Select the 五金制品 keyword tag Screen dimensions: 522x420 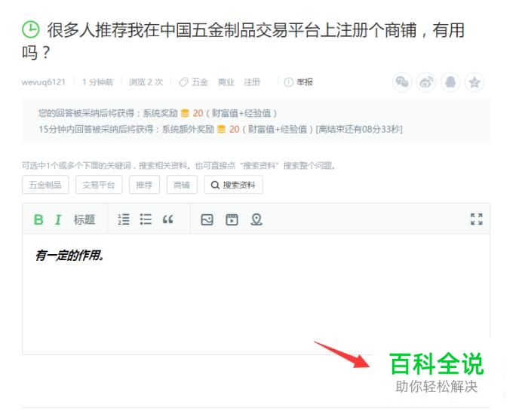coord(45,185)
